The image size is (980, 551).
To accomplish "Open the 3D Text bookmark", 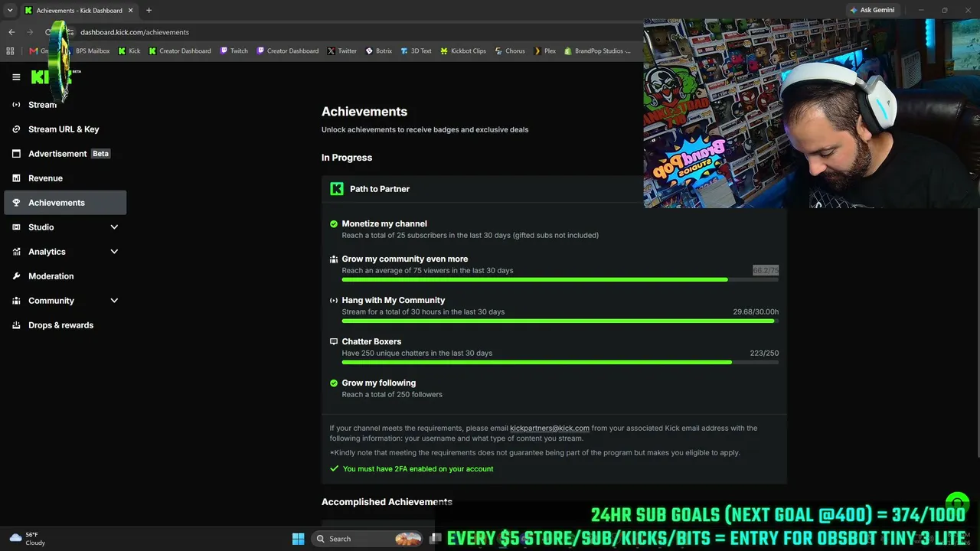I will point(416,51).
